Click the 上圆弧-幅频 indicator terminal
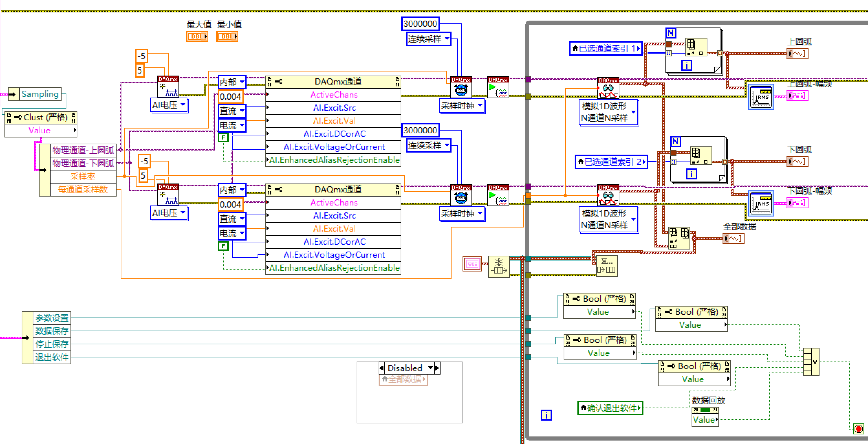868x444 pixels. [x=797, y=96]
